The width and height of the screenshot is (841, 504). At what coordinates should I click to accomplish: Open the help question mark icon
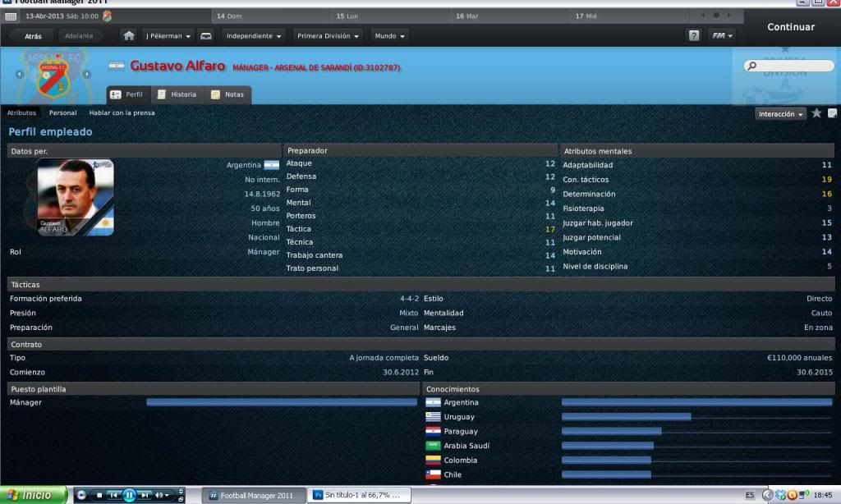point(693,36)
